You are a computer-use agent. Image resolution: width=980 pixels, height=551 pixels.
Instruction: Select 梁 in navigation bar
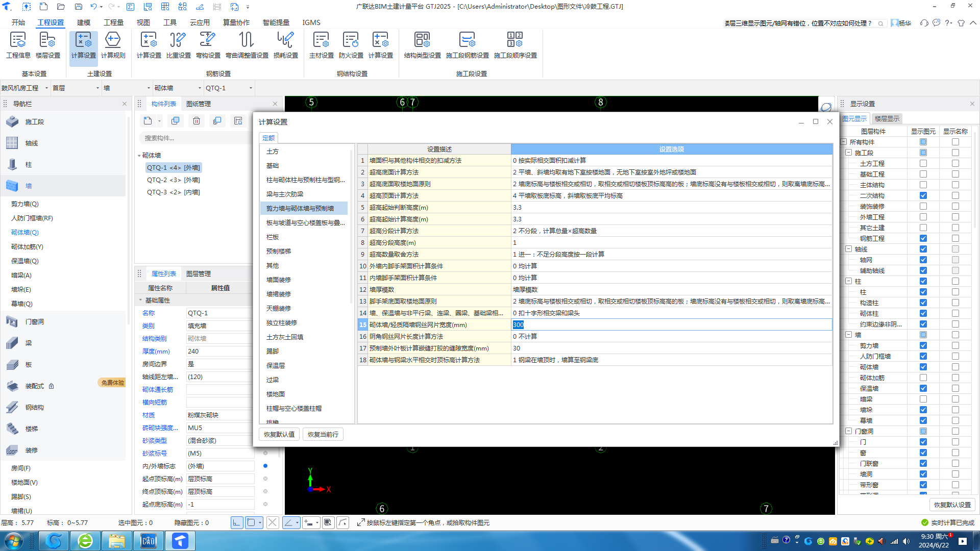pos(63,343)
